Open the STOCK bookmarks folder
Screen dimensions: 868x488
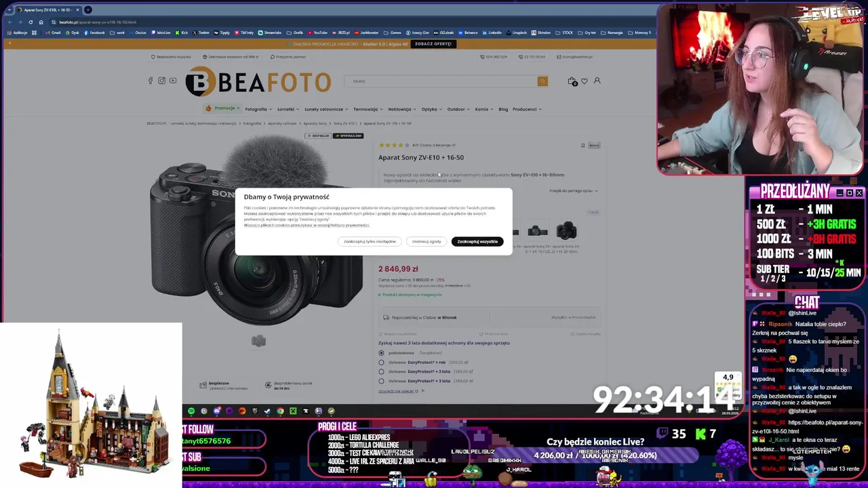click(x=564, y=33)
